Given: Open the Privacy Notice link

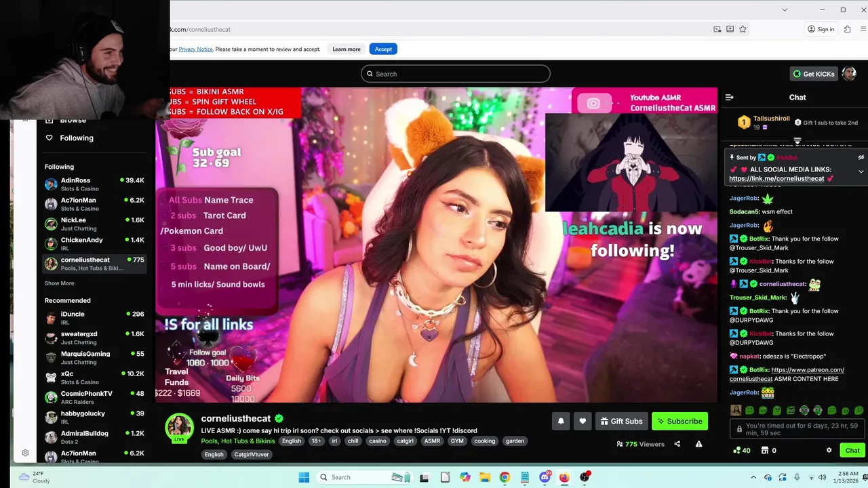Looking at the screenshot, I should pyautogui.click(x=196, y=49).
